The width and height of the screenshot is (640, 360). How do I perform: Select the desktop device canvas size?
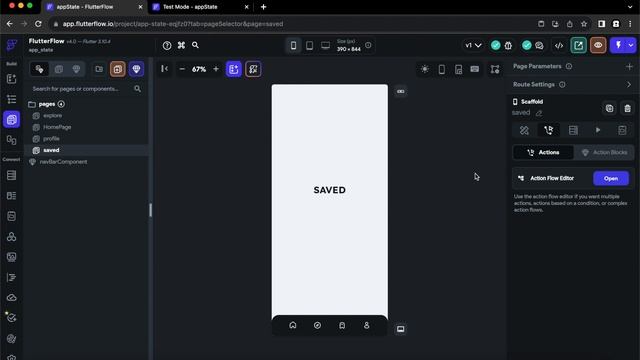(325, 45)
